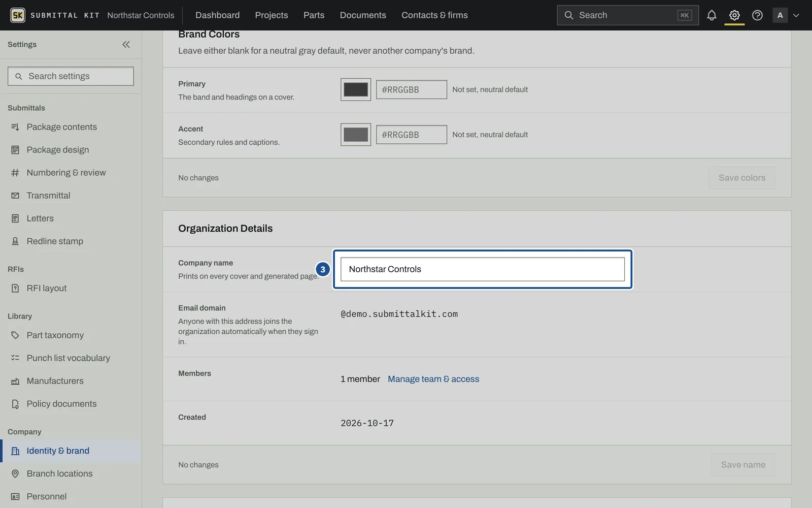Go to the Dashboard tab

(x=218, y=15)
